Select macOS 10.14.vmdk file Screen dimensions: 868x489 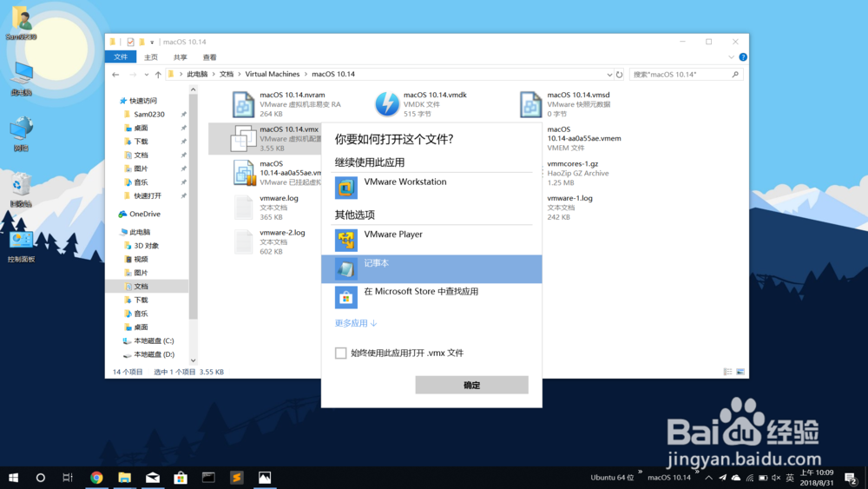421,104
